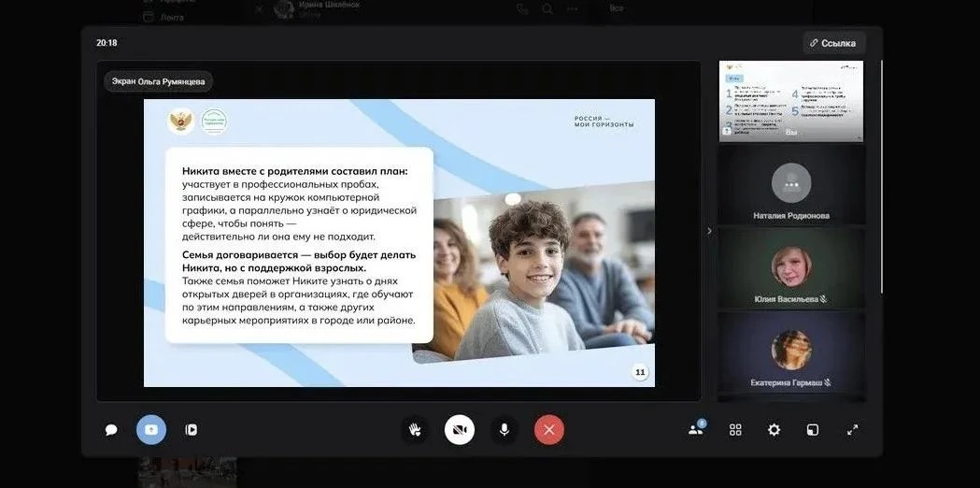Viewport: 980px width, 488px height.
Task: Click the shared presentation slide
Action: [399, 243]
